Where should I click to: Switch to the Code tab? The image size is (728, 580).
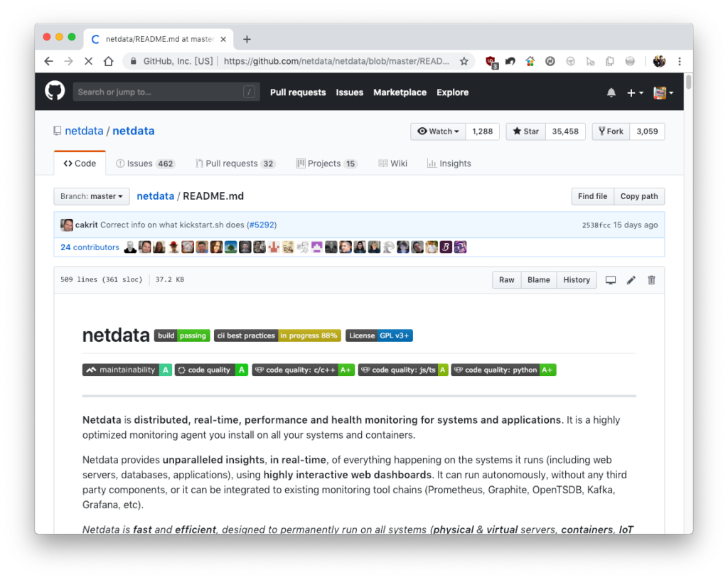pyautogui.click(x=80, y=163)
